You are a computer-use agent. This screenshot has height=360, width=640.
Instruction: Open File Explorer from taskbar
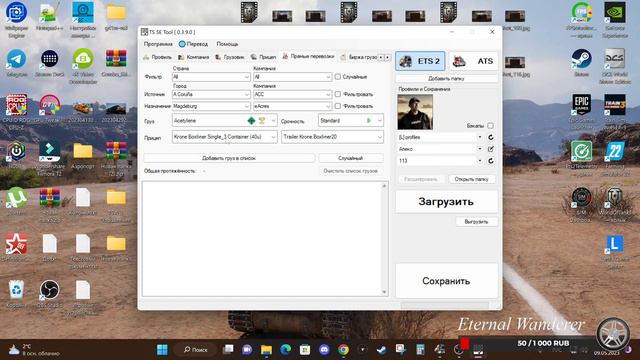pyautogui.click(x=267, y=350)
